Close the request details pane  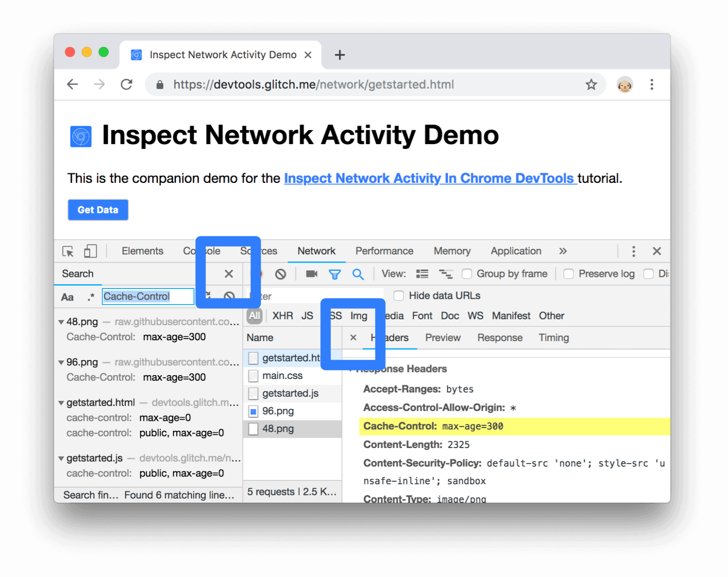coord(353,337)
